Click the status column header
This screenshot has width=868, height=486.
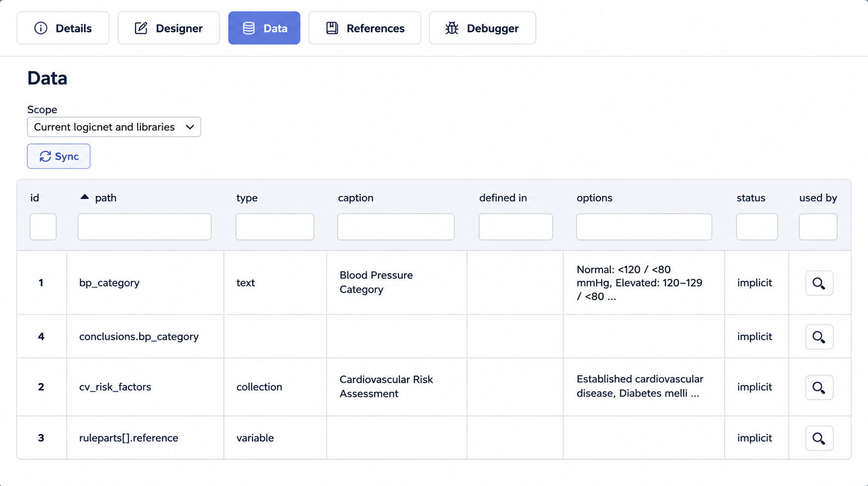[751, 198]
